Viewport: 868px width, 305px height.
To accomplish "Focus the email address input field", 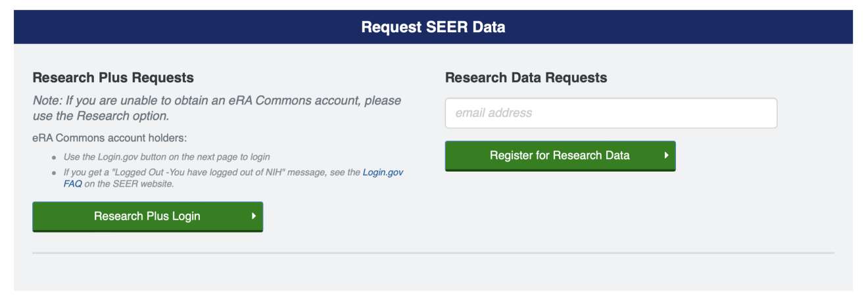I will click(x=611, y=113).
